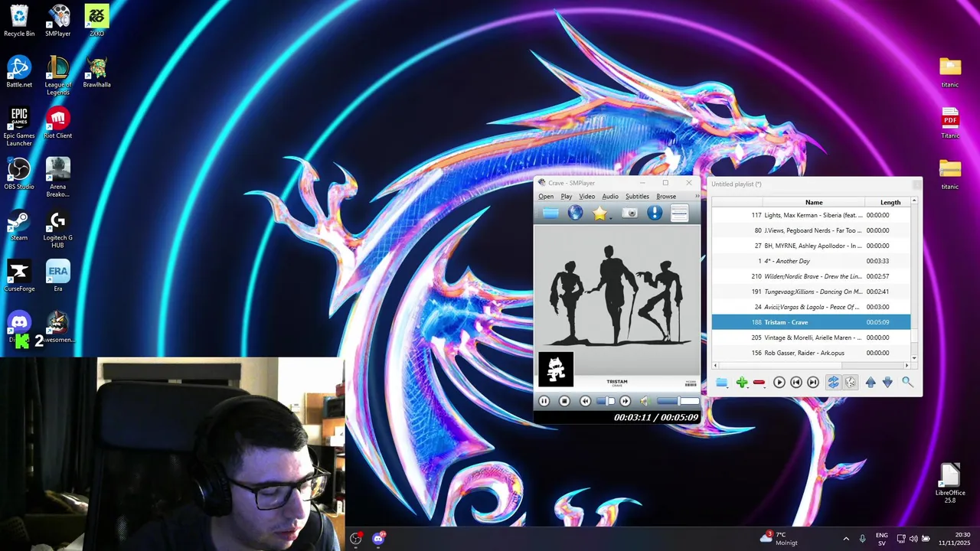Open Steam desktop shortcut
980x551 pixels.
point(19,225)
